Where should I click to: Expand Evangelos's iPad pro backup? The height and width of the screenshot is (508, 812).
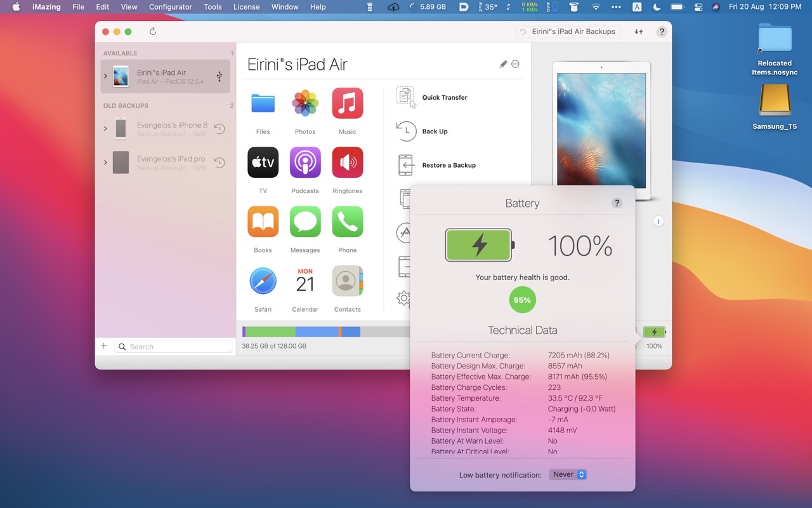tap(105, 163)
